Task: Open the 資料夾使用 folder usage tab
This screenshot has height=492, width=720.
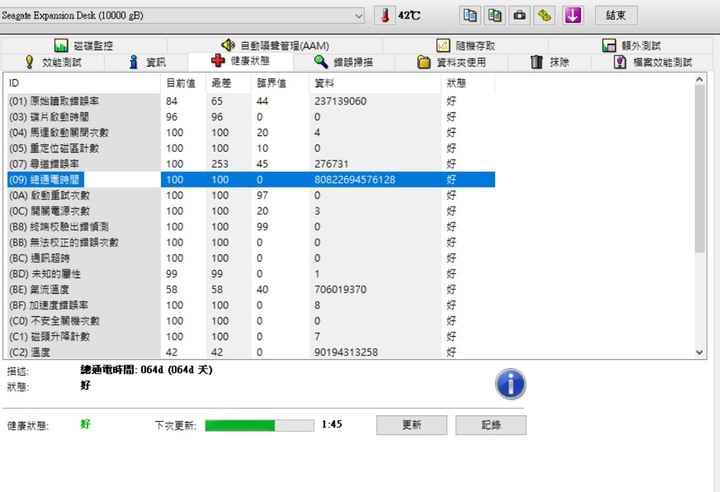Action: pyautogui.click(x=451, y=62)
